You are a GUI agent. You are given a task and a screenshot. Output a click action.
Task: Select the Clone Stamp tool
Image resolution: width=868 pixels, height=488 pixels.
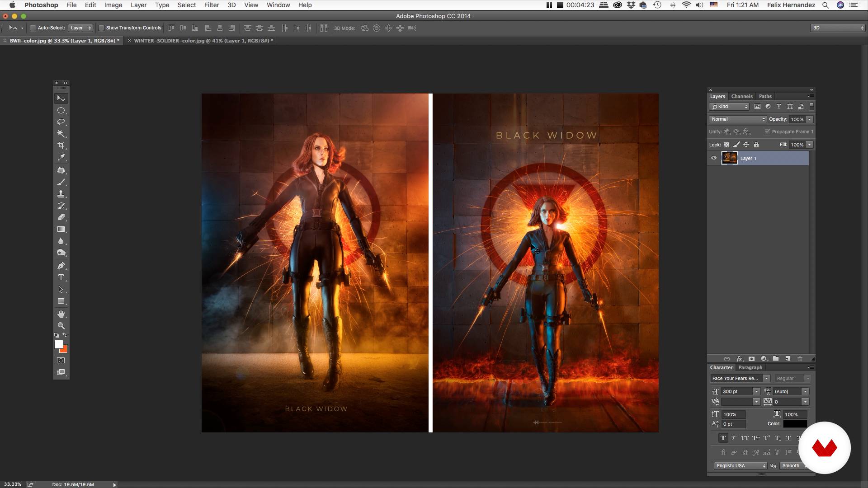61,194
